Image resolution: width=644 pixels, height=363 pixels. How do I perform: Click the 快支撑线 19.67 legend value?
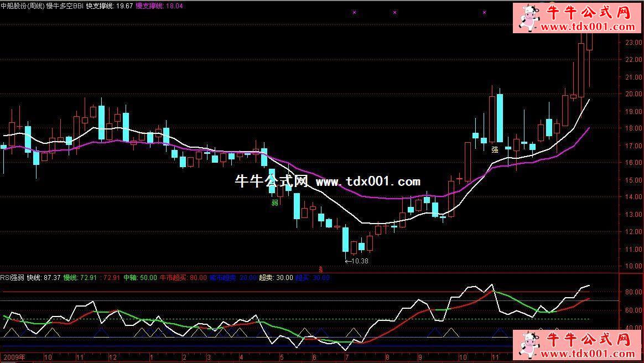pyautogui.click(x=110, y=6)
